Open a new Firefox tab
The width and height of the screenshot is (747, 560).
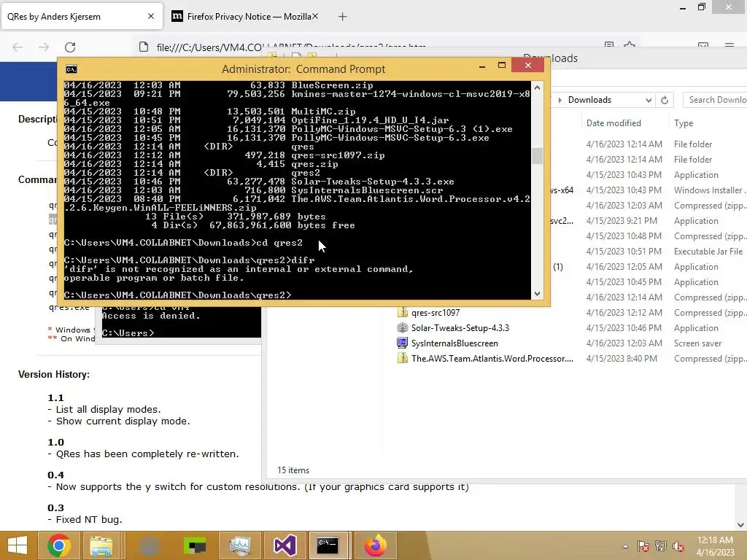343,17
